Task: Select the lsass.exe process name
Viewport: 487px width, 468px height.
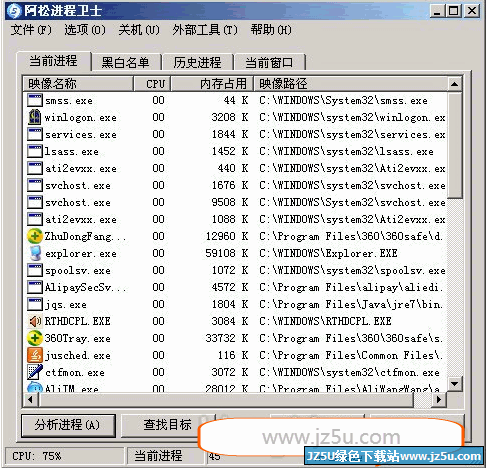Action: (x=71, y=152)
